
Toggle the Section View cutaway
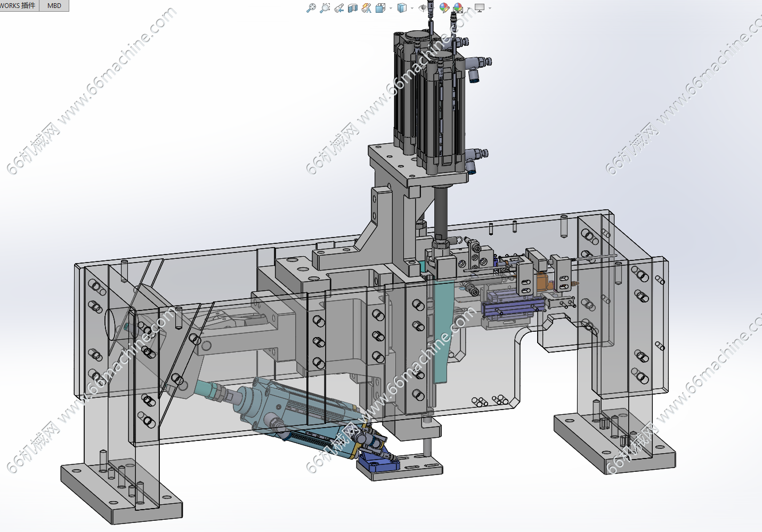[x=352, y=8]
